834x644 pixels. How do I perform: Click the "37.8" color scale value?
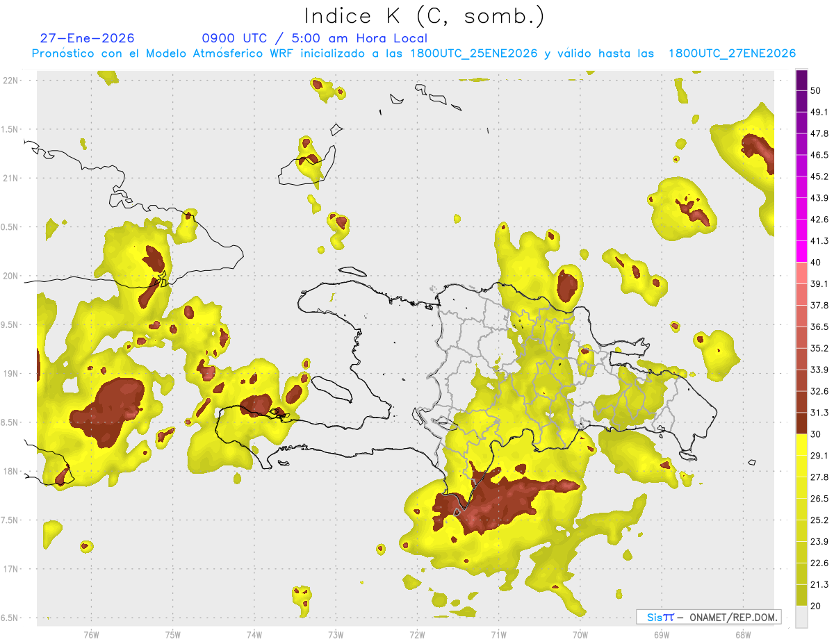coord(819,306)
